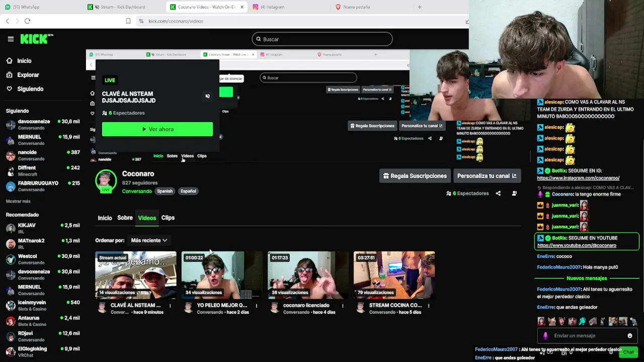Click the purple microphone icon in chat input
Image resolution: width=644 pixels, height=362 pixels.
(x=545, y=336)
